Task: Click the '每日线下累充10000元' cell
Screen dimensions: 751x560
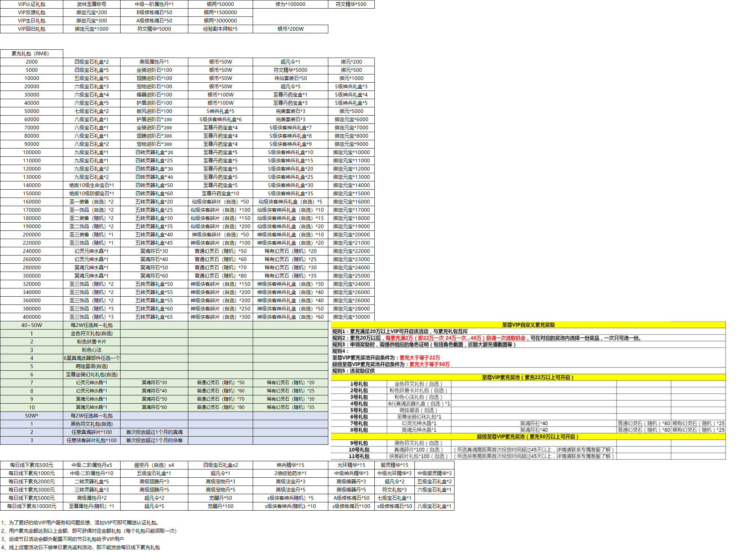Action: click(x=31, y=506)
